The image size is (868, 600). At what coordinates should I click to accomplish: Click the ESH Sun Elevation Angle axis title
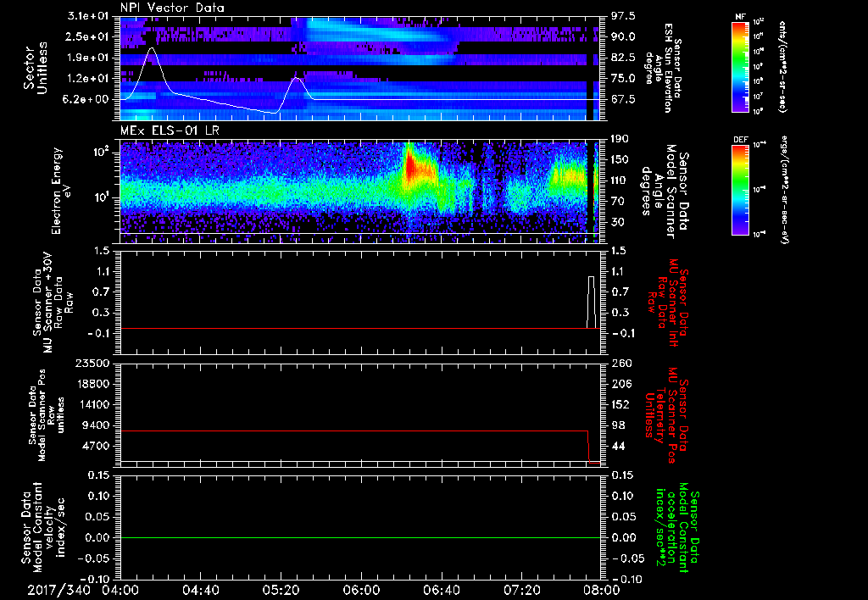[x=664, y=66]
